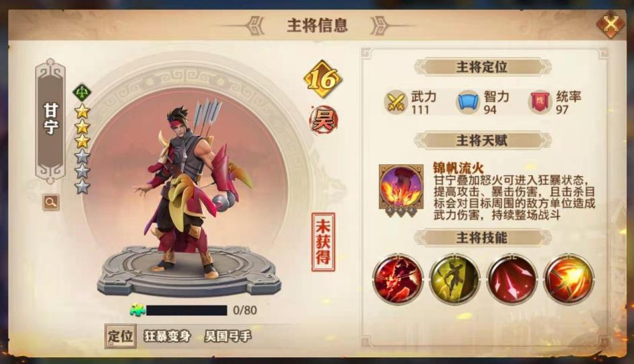Viewport: 634px width, 364px height.
Task: Click the magnifying glass inspect icon
Action: point(51,202)
